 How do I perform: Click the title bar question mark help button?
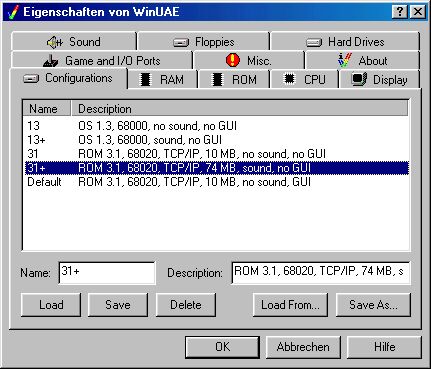[400, 12]
